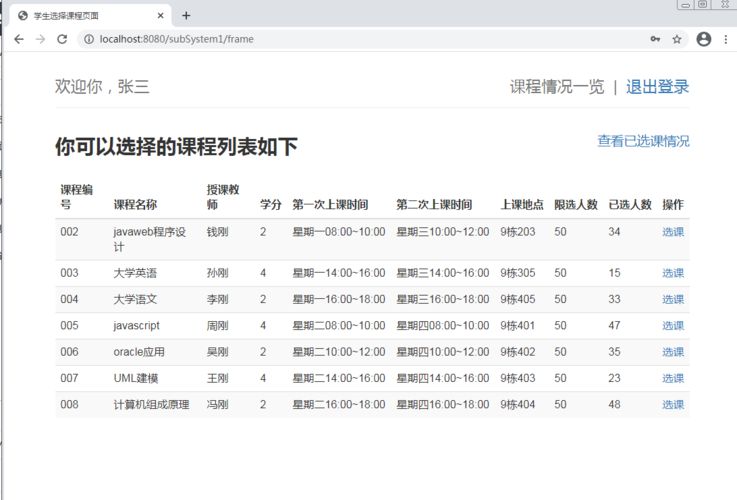Image resolution: width=737 pixels, height=500 pixels.
Task: Click the 授课教师 column header
Action: pos(223,197)
